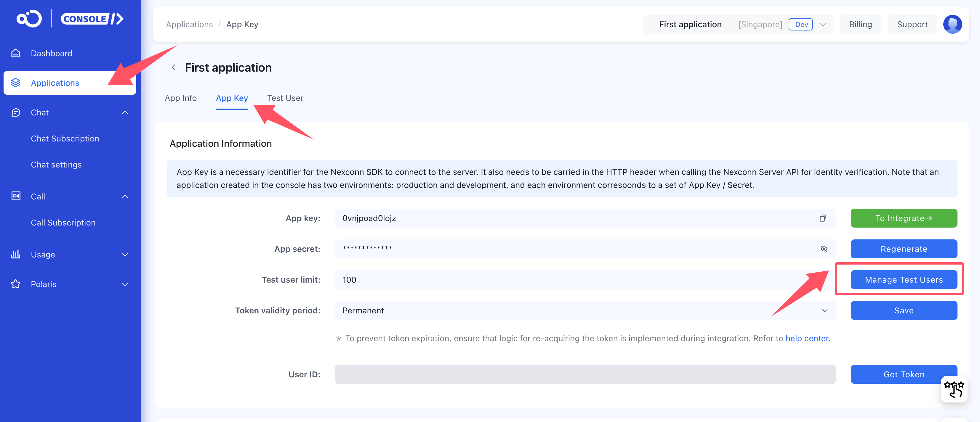Click the back arrow beside First application
The image size is (980, 422).
[174, 67]
